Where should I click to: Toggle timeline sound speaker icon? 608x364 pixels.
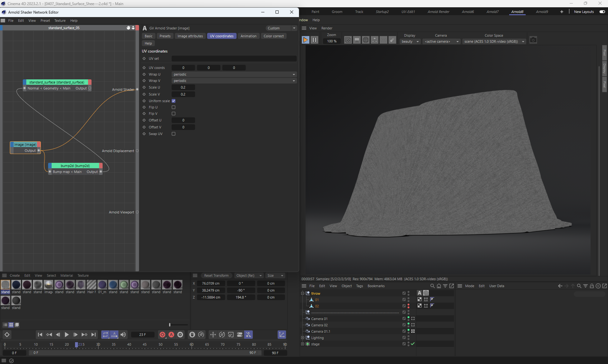[123, 335]
